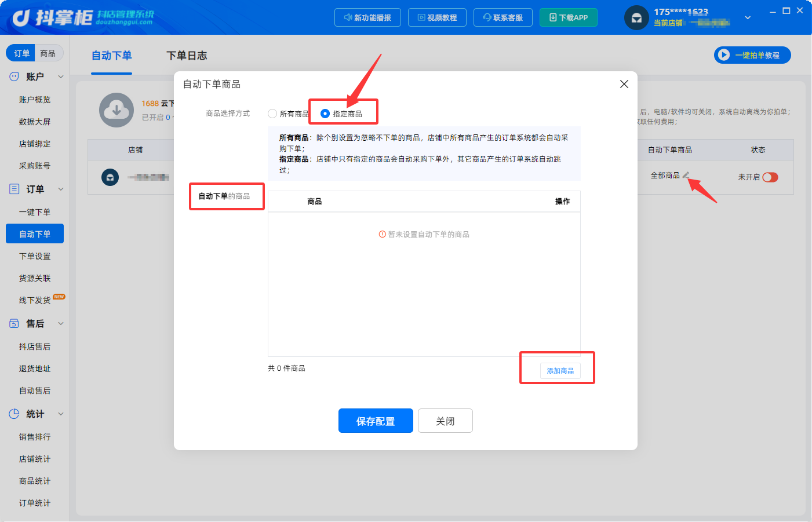Select the 所有商品 radio option
Viewport: 812px width, 522px height.
click(272, 114)
